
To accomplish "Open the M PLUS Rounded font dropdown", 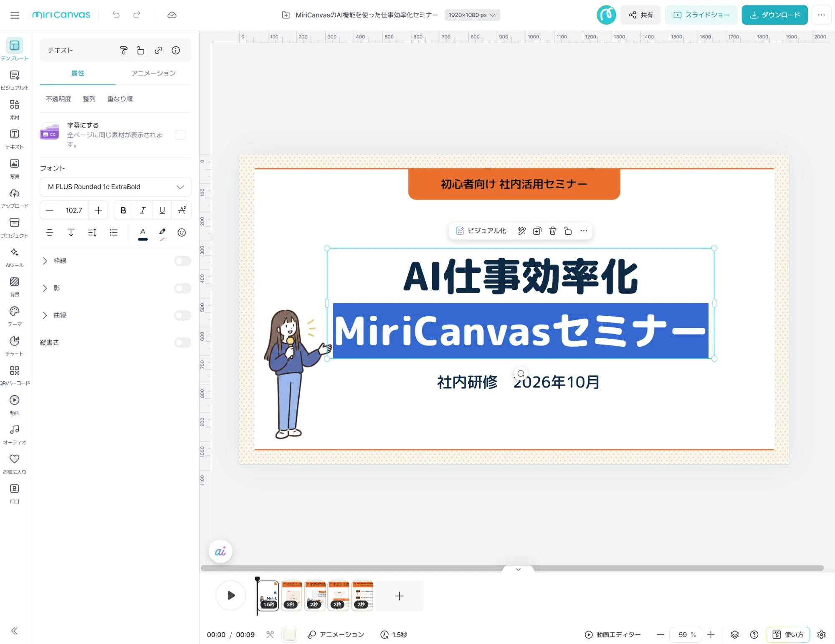I will pos(116,187).
